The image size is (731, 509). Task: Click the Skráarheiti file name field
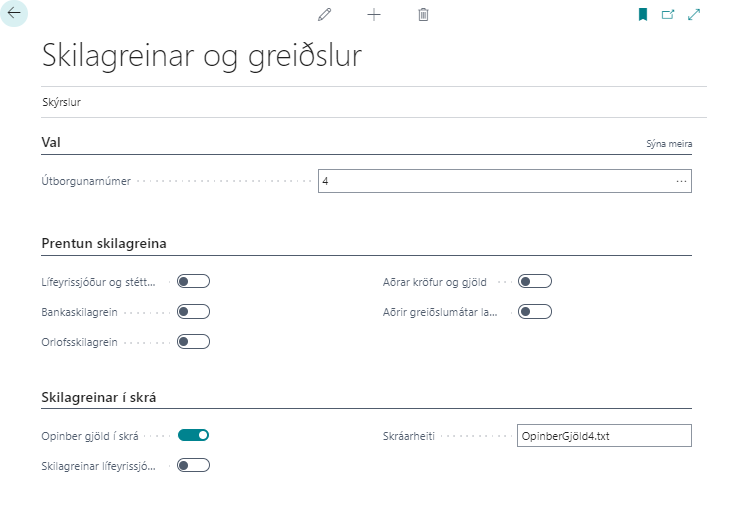click(x=603, y=436)
